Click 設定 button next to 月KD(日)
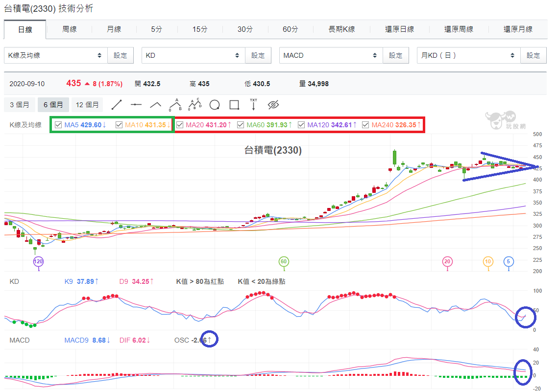This screenshot has width=558, height=392. pos(534,55)
